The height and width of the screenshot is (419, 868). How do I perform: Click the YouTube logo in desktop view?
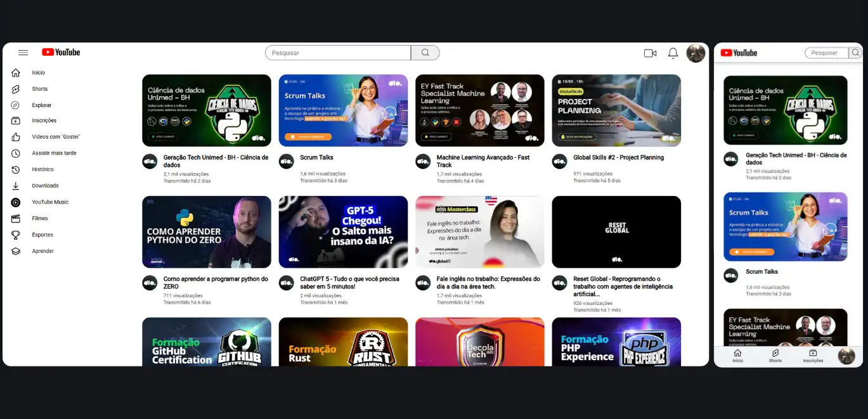61,53
